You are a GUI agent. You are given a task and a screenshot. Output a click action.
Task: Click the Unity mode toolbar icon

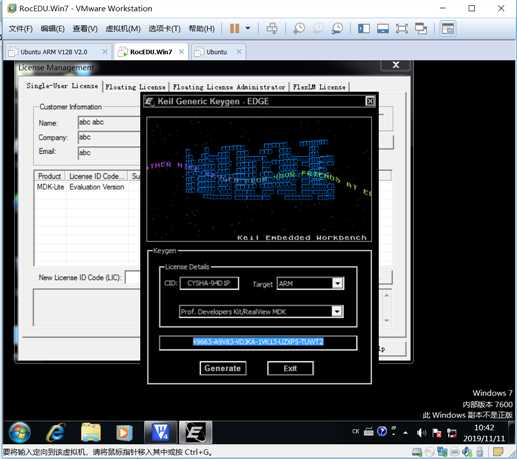(421, 28)
